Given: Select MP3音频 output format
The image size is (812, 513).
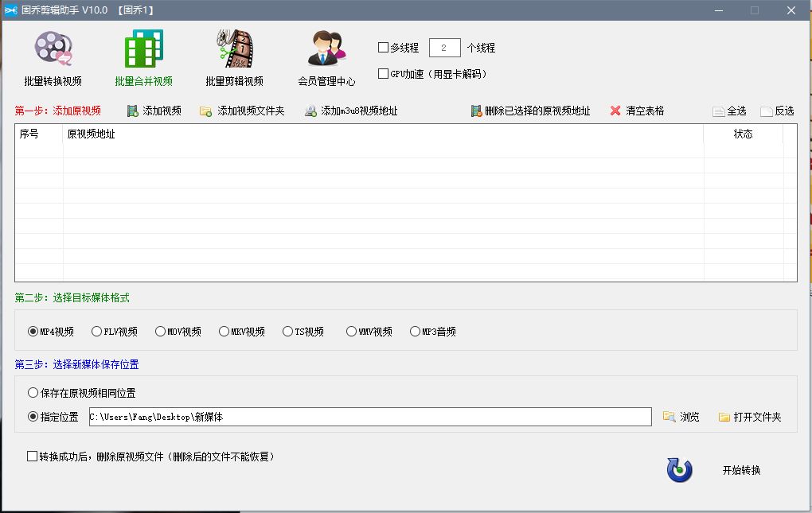Looking at the screenshot, I should [415, 331].
